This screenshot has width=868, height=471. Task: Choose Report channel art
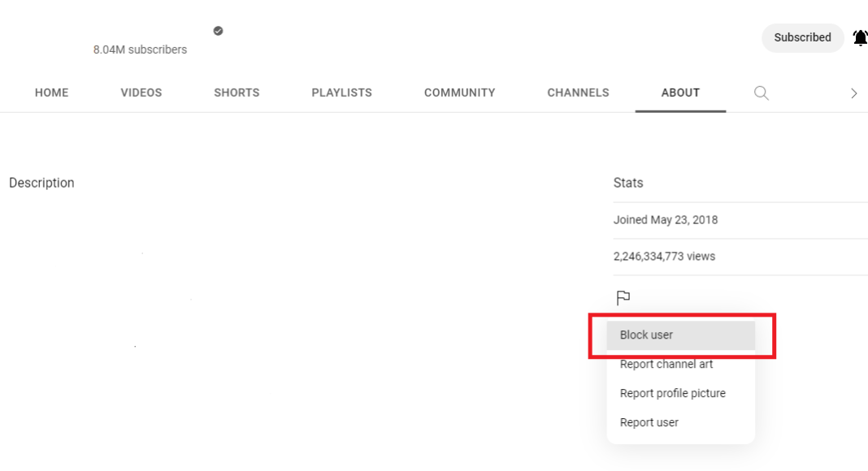point(666,364)
